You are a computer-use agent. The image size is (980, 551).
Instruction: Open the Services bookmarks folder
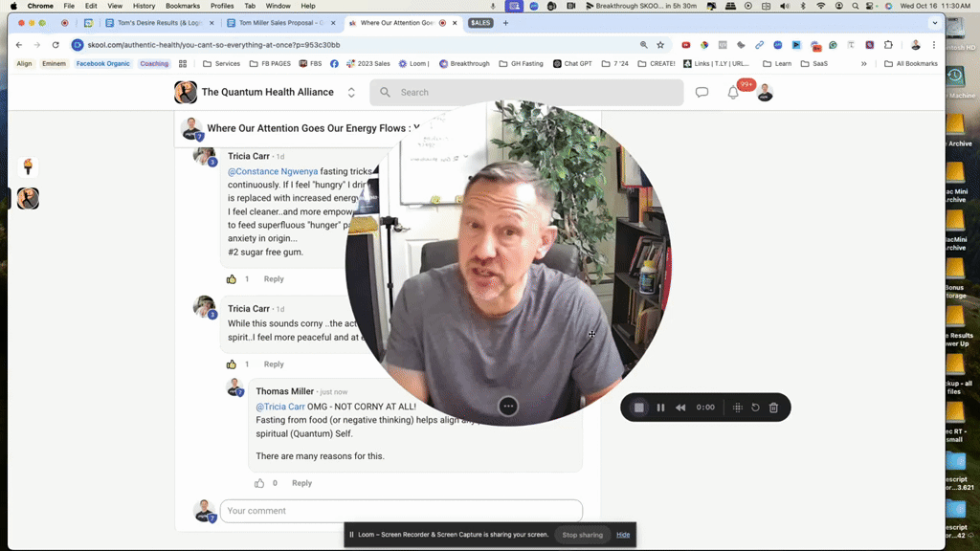coord(221,64)
